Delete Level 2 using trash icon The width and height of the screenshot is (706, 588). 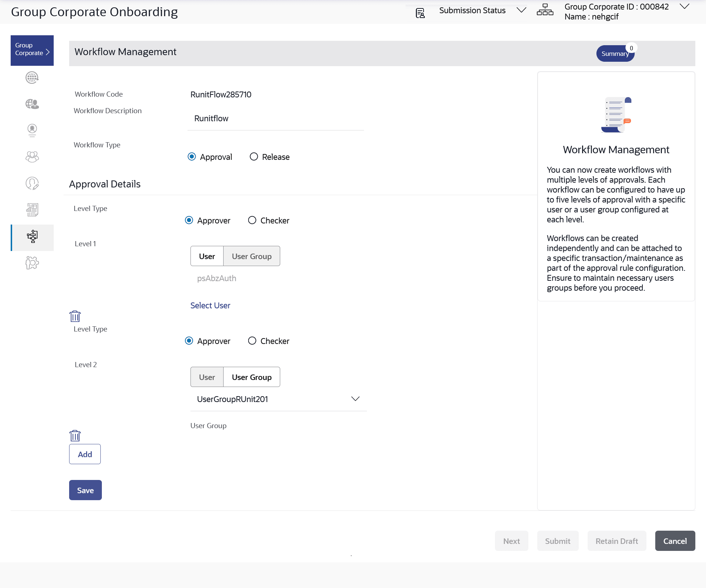tap(75, 435)
